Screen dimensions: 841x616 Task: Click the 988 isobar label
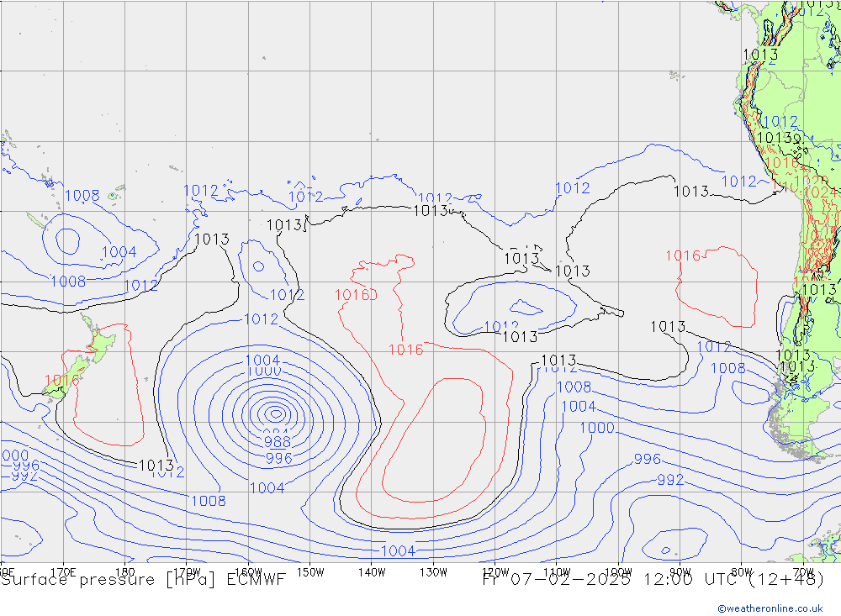click(x=278, y=442)
